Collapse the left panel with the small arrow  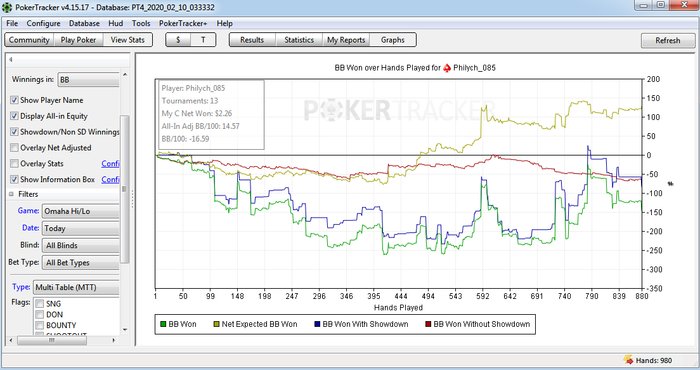10,59
